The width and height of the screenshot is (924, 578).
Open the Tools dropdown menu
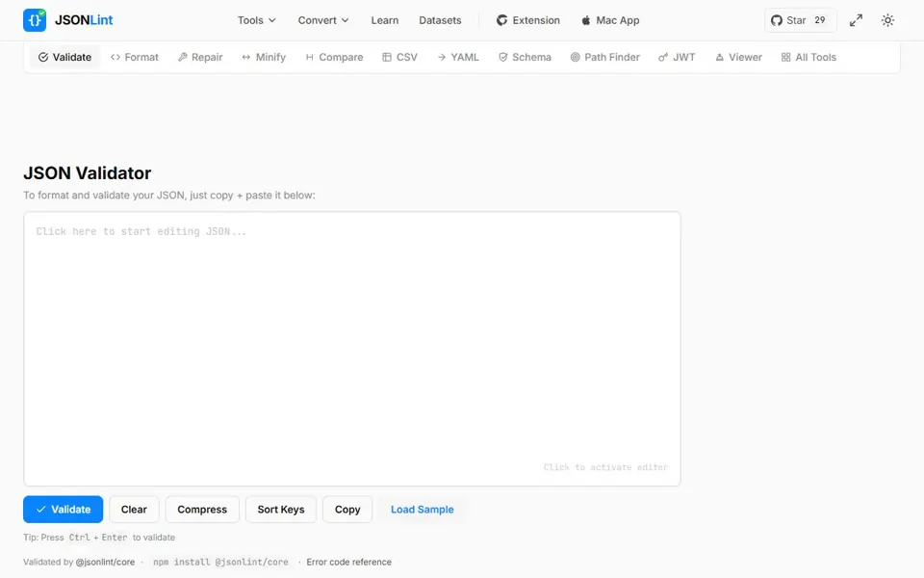click(x=256, y=20)
